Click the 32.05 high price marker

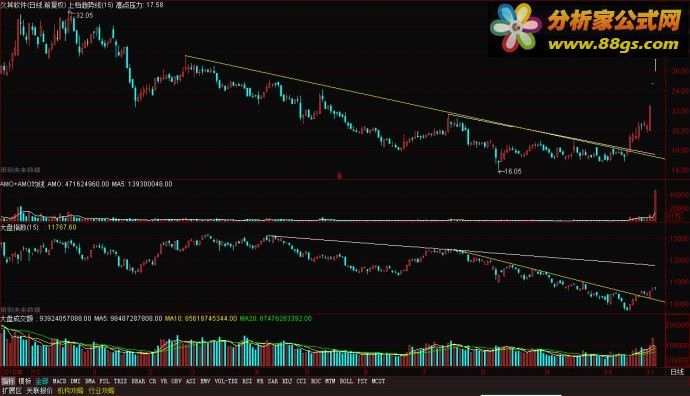(84, 15)
